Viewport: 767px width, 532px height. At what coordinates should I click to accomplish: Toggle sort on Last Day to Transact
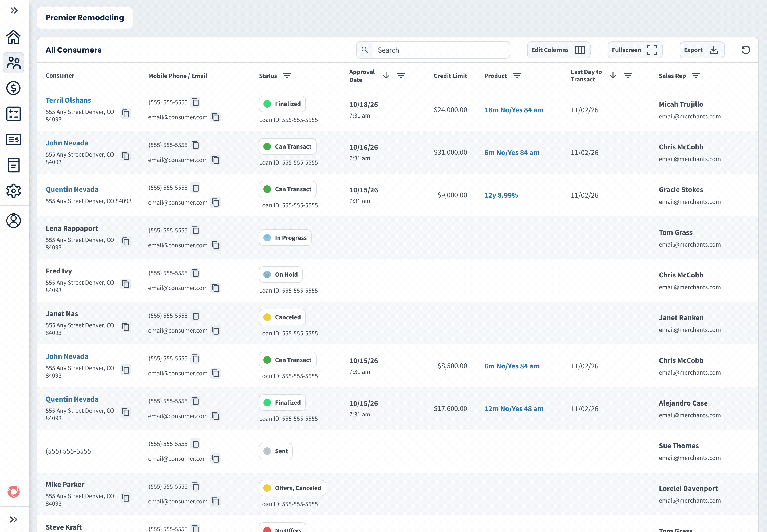(613, 75)
